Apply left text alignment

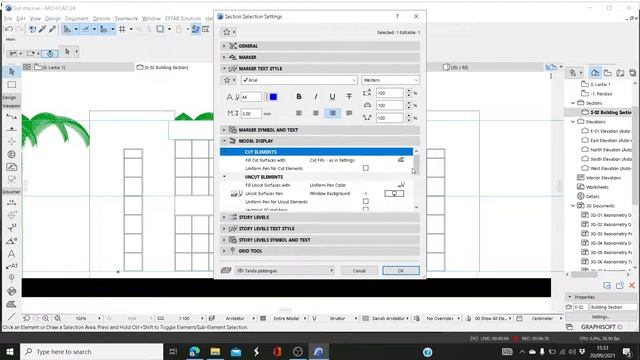(299, 113)
